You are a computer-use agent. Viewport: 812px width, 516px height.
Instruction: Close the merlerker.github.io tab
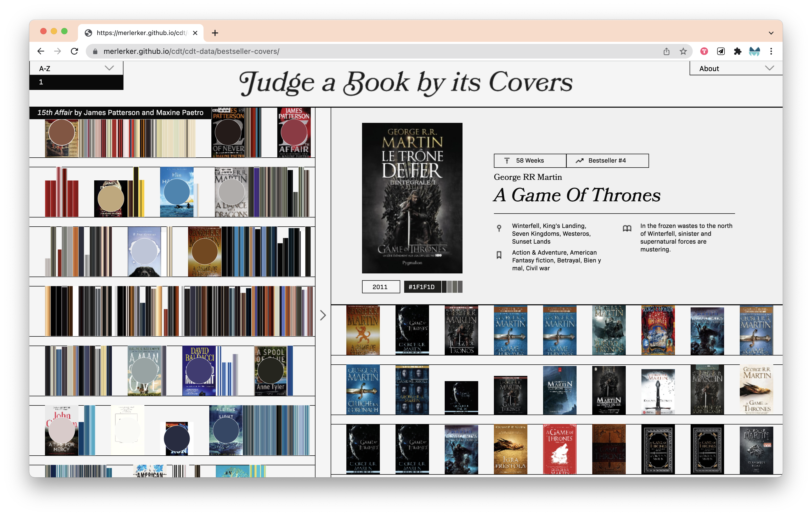click(x=195, y=33)
